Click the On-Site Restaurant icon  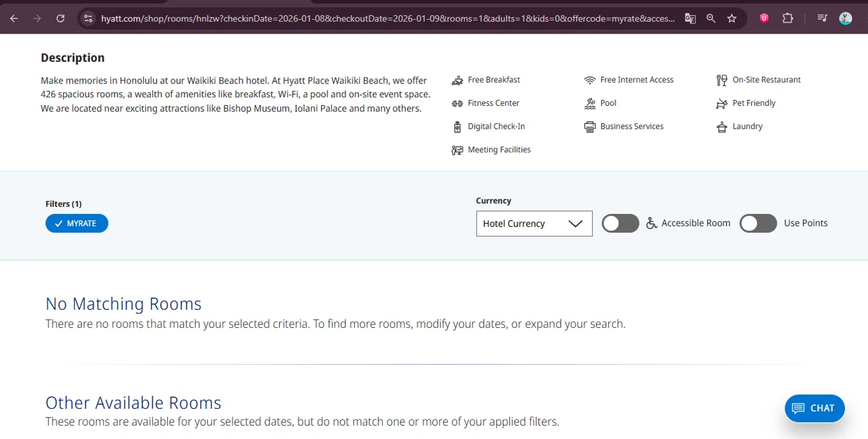722,80
